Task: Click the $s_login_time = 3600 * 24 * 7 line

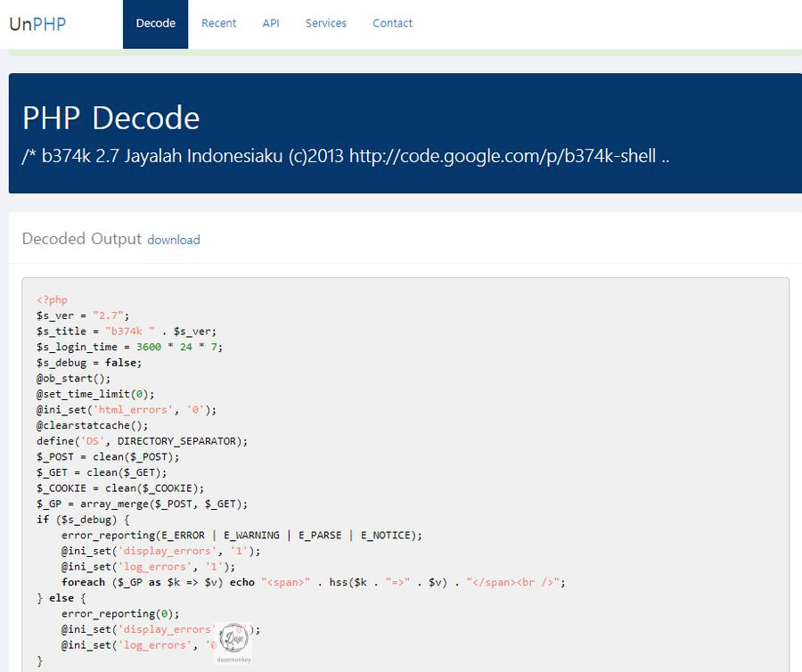Action: (x=129, y=348)
